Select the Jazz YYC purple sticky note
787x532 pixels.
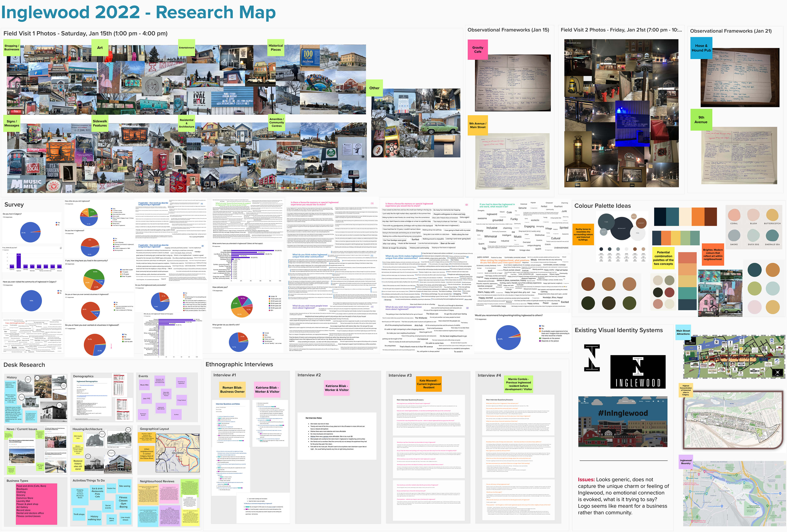[147, 399]
